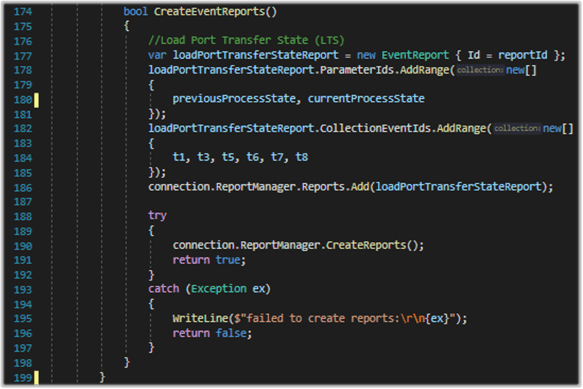Click WriteLine call on line 195
This screenshot has width=583, height=389.
[200, 318]
